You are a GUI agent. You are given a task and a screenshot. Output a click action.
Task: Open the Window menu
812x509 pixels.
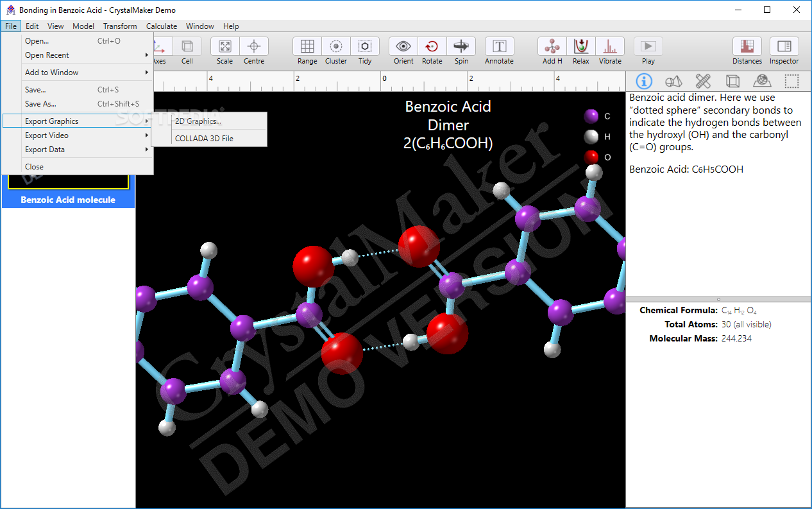tap(200, 26)
